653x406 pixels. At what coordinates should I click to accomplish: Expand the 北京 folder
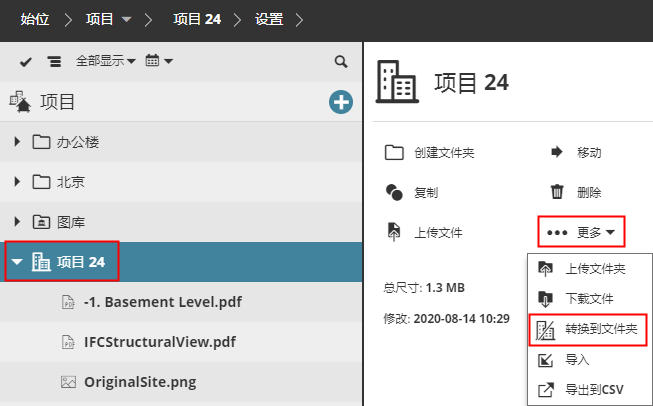(17, 182)
